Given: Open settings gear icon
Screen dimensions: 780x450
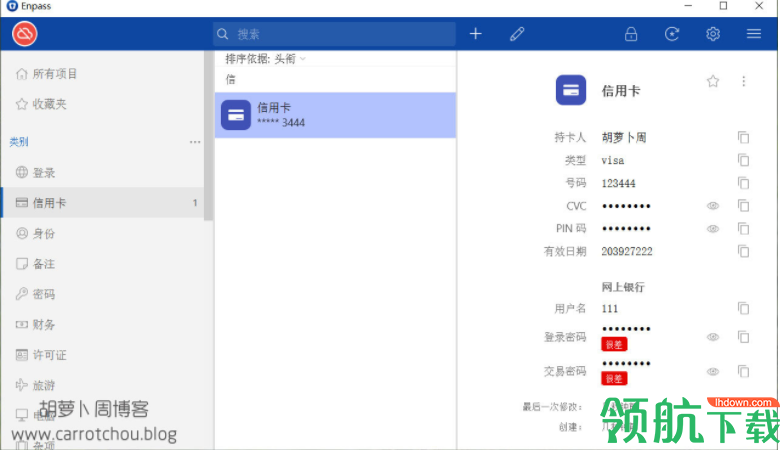Looking at the screenshot, I should point(713,34).
